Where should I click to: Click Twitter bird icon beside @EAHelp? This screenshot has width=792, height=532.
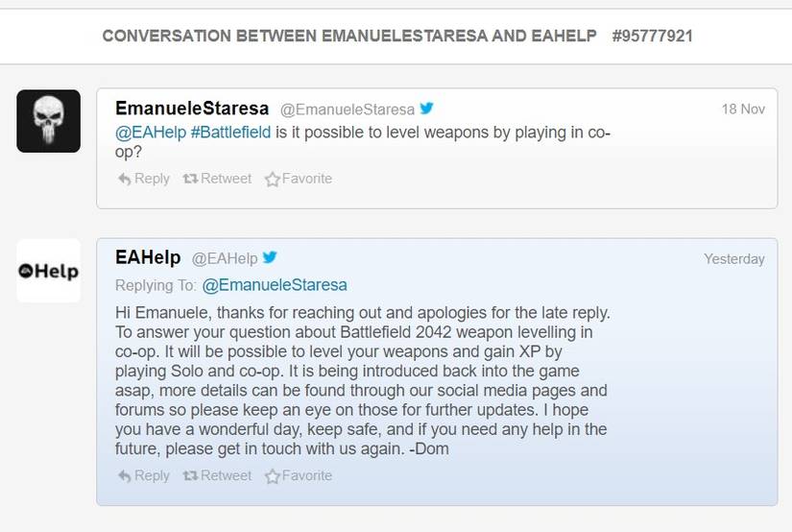point(270,257)
